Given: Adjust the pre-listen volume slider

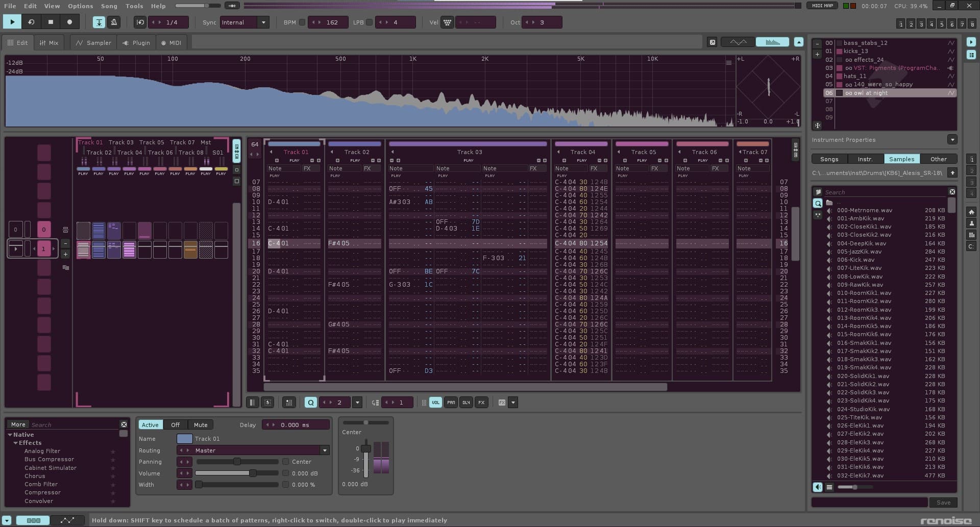Looking at the screenshot, I should [x=855, y=487].
